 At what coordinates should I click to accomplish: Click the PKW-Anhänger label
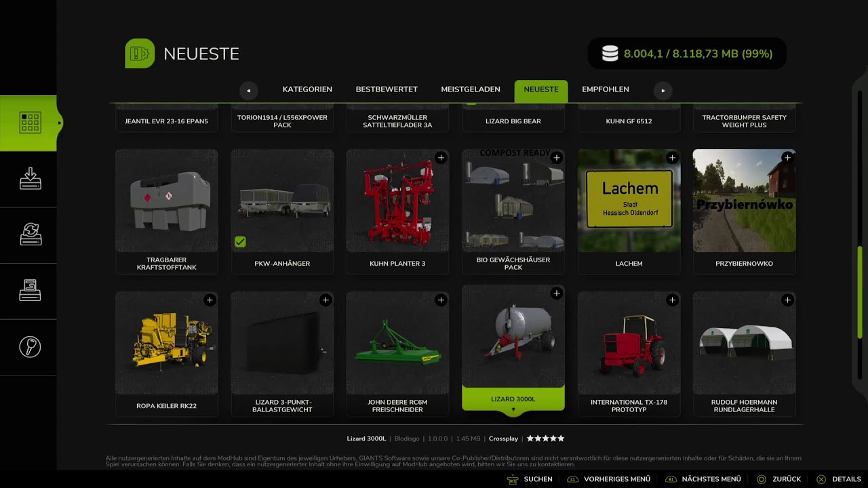[x=282, y=264]
